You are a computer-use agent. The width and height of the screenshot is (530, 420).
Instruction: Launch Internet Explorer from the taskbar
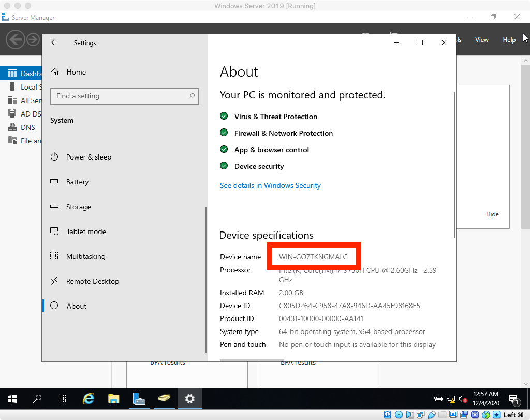click(x=89, y=399)
